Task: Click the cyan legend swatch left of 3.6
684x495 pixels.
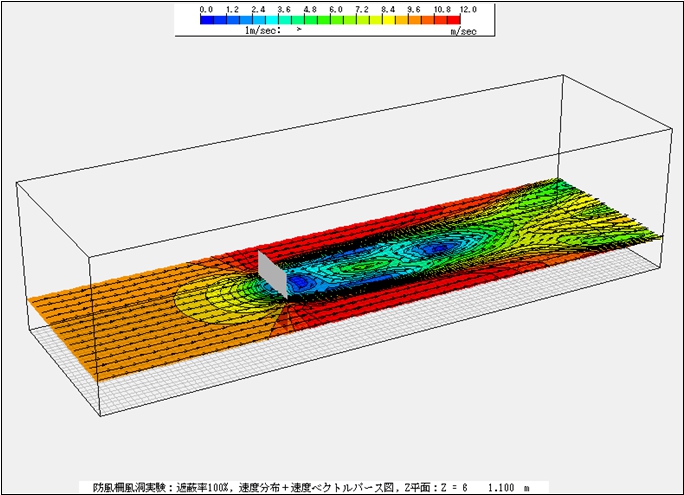Action: coord(272,20)
